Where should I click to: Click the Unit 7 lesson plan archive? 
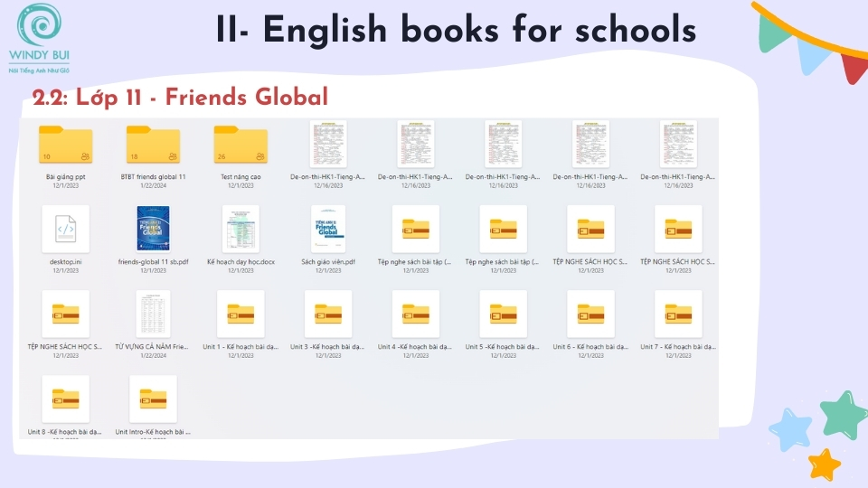(678, 314)
